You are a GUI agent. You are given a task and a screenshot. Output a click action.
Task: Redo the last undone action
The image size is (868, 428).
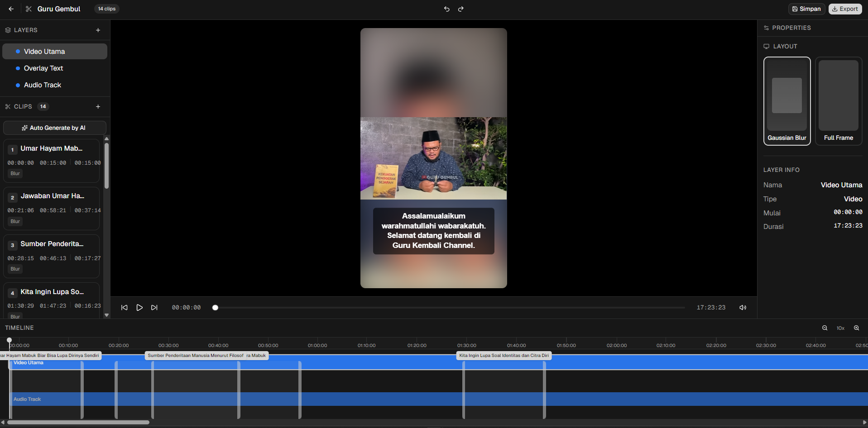[460, 9]
